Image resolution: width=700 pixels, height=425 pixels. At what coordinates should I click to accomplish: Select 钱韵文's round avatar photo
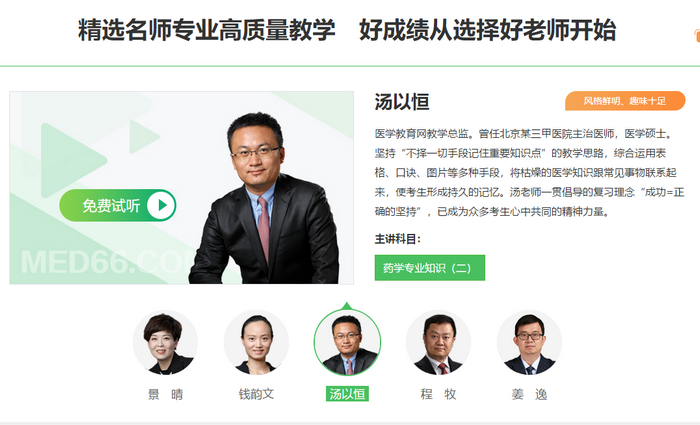(x=256, y=343)
